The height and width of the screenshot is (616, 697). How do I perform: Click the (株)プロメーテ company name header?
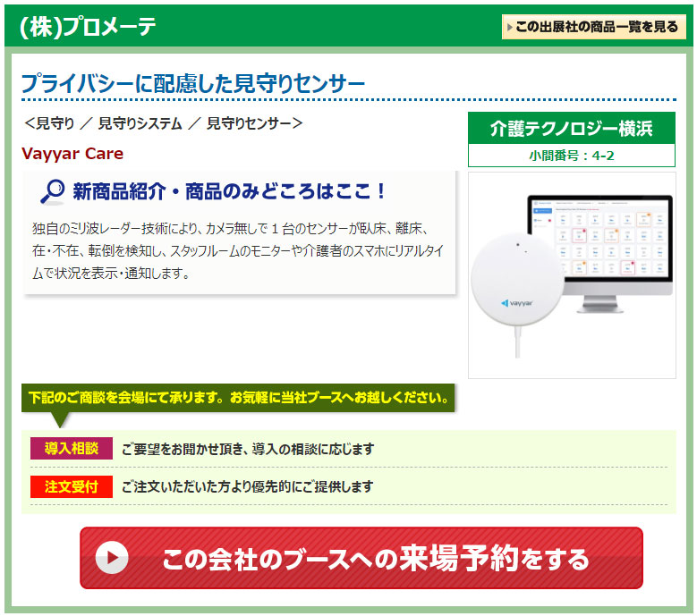click(88, 27)
